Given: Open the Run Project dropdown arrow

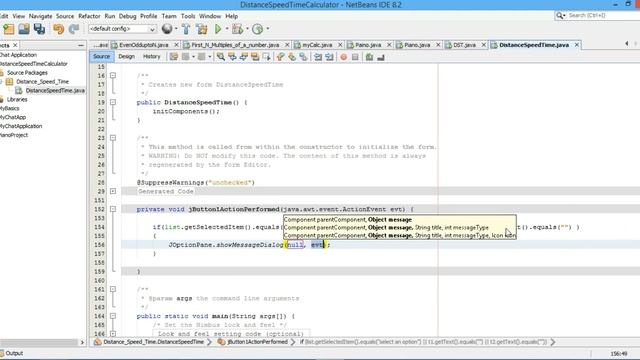Looking at the screenshot, I should tap(227, 29).
